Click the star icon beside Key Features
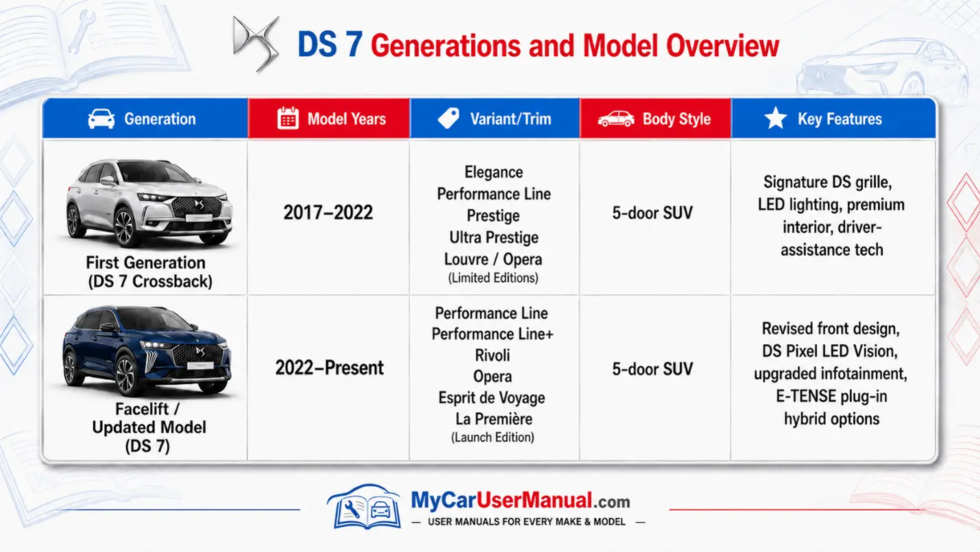The image size is (980, 552). pos(776,118)
